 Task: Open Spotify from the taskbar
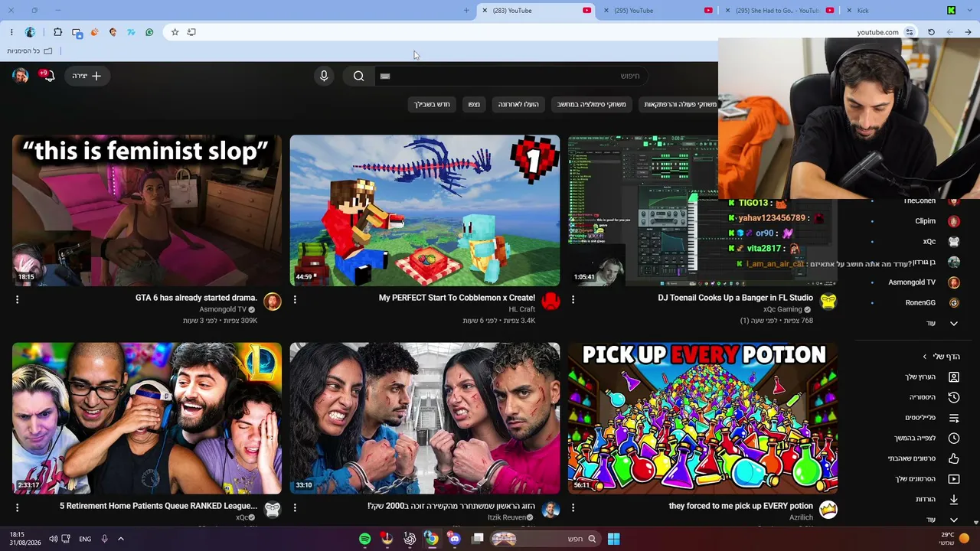(365, 539)
